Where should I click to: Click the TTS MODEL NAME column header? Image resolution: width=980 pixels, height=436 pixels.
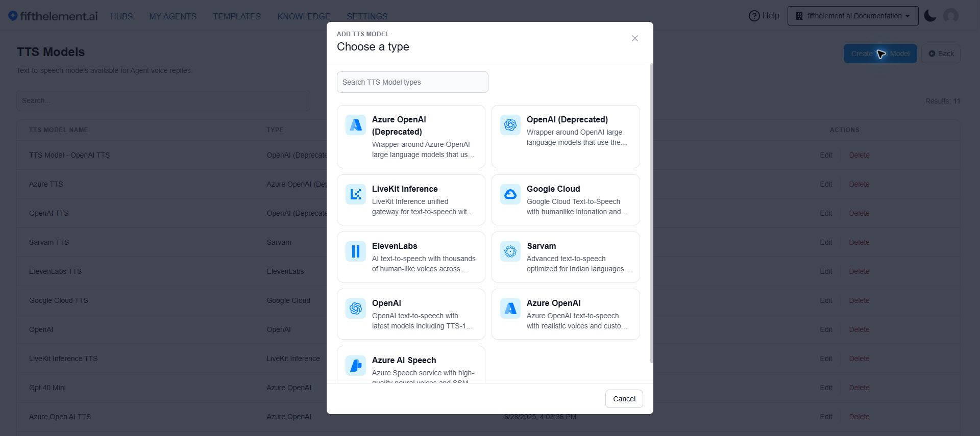59,130
